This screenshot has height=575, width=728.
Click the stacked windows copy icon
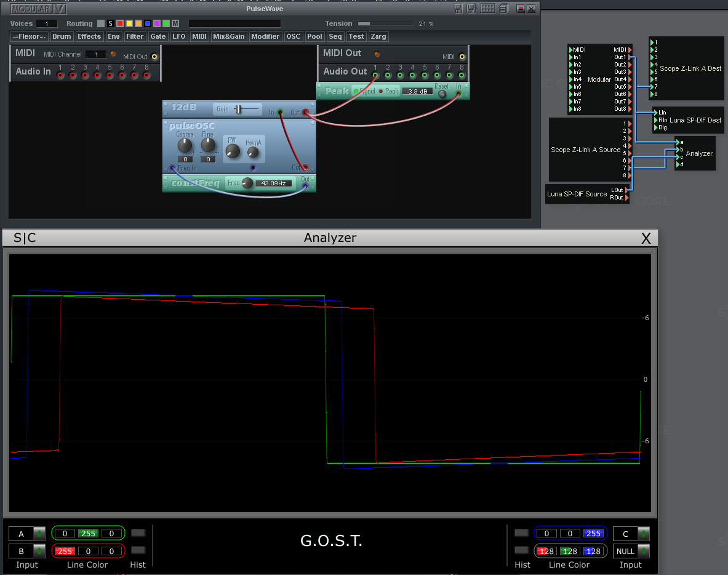click(x=504, y=9)
